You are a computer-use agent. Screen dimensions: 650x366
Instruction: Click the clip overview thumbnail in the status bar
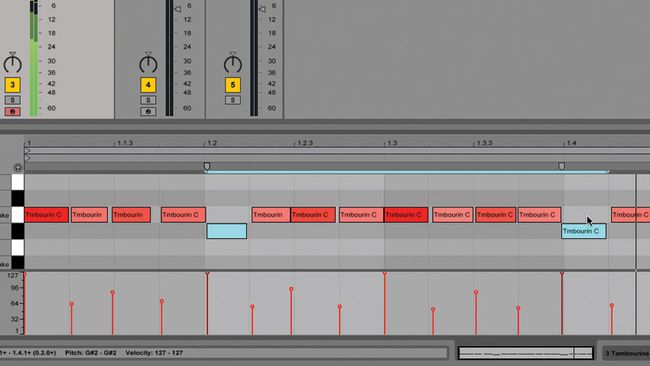[x=526, y=353]
